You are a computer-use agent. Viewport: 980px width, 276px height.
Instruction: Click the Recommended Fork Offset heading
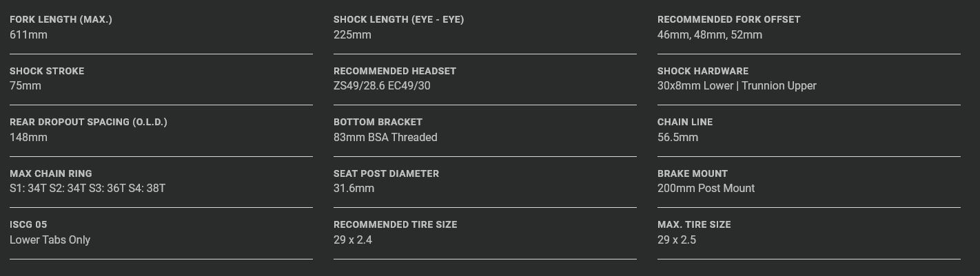pos(728,19)
